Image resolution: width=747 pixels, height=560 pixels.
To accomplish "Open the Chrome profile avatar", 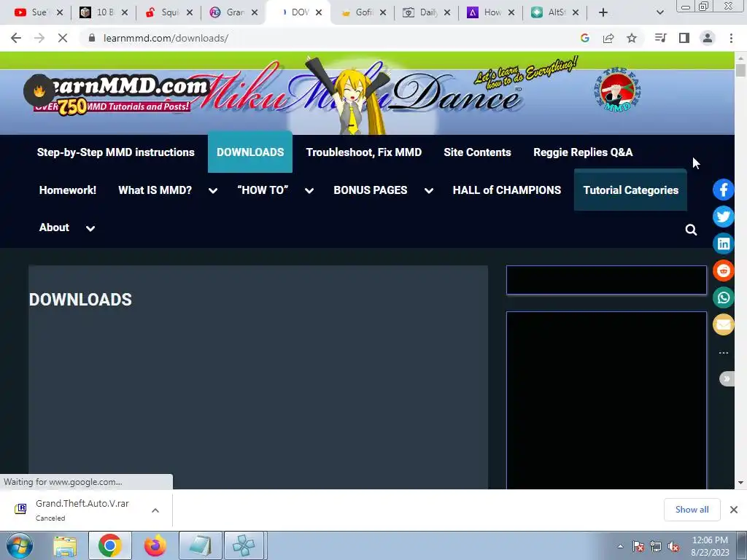I will point(708,38).
